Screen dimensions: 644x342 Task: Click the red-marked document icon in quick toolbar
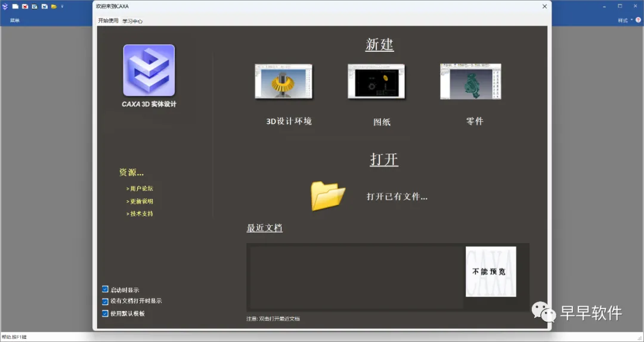(25, 7)
